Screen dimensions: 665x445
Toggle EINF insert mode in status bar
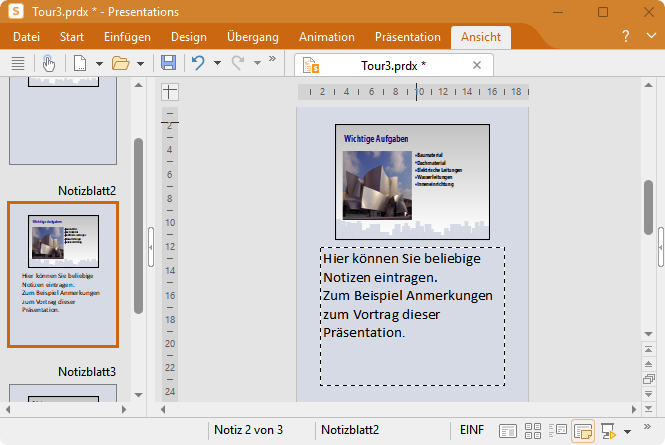coord(471,430)
